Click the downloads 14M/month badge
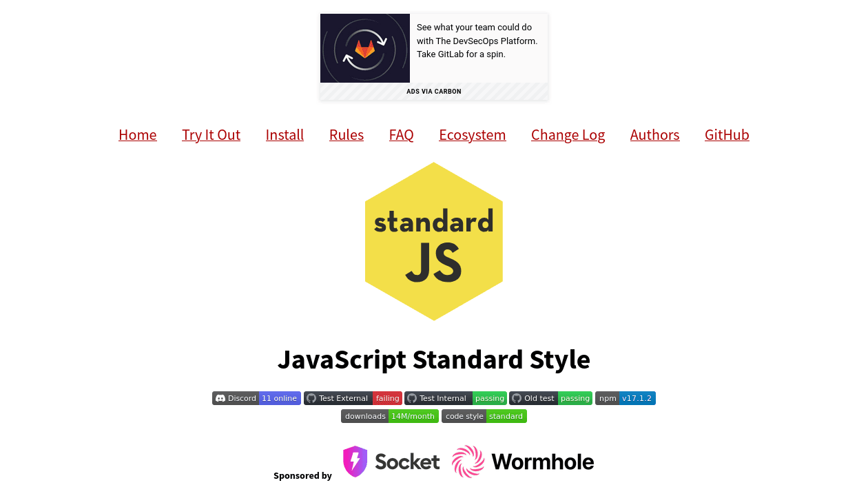Image resolution: width=868 pixels, height=496 pixels. tap(390, 416)
